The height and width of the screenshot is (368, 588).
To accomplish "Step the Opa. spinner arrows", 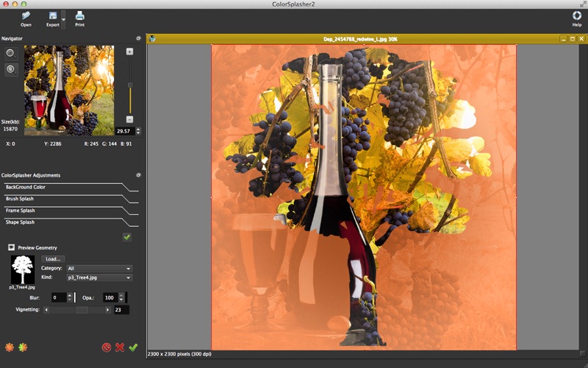I will pos(121,298).
